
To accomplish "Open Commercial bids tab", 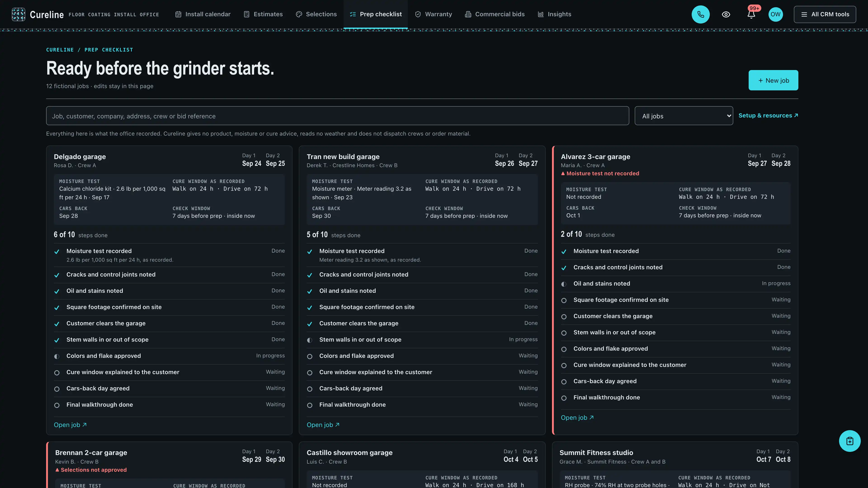I will point(495,14).
